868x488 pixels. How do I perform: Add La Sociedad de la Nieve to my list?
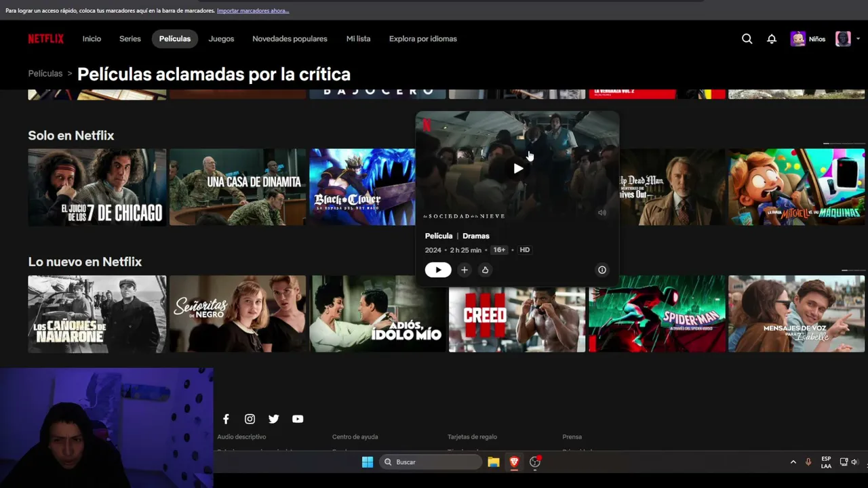point(465,270)
